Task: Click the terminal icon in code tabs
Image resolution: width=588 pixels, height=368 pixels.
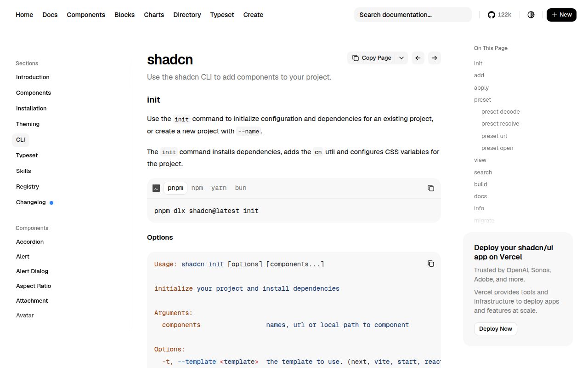Action: pyautogui.click(x=156, y=188)
